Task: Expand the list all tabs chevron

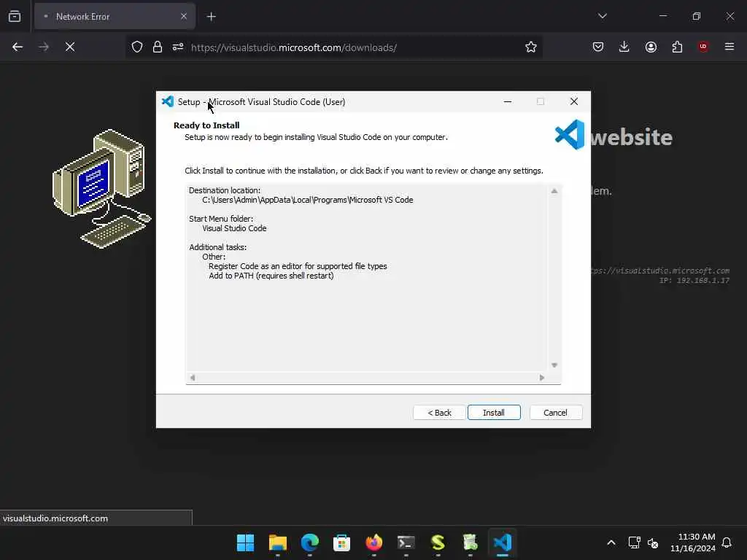Action: [x=602, y=16]
